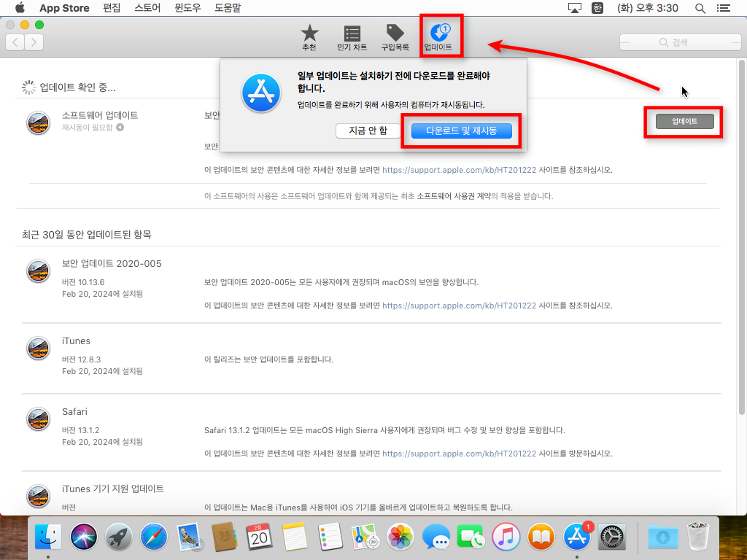Open the HT201222 link in 보안 업데이트 2020-005 row
Screen dimensions: 747x560
pyautogui.click(x=460, y=306)
